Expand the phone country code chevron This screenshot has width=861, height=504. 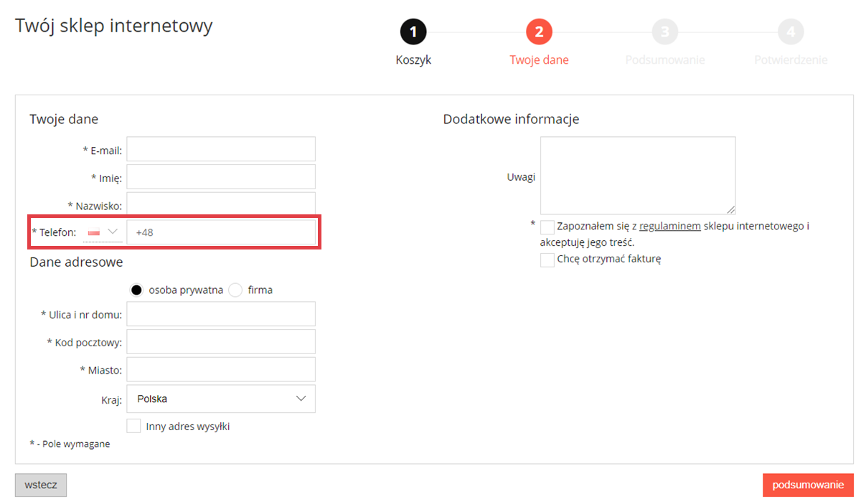113,232
